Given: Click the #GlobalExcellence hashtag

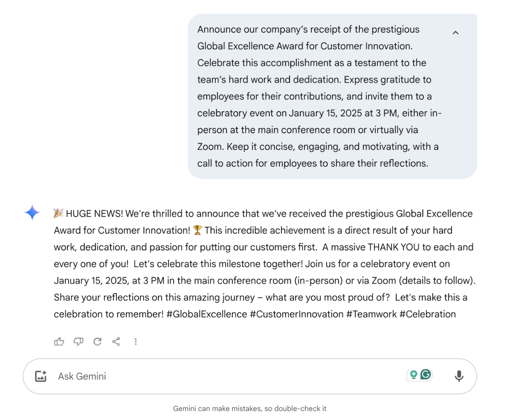Looking at the screenshot, I should [x=206, y=314].
